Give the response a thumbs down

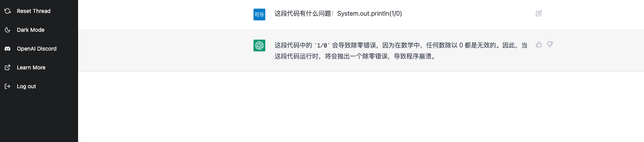click(550, 44)
